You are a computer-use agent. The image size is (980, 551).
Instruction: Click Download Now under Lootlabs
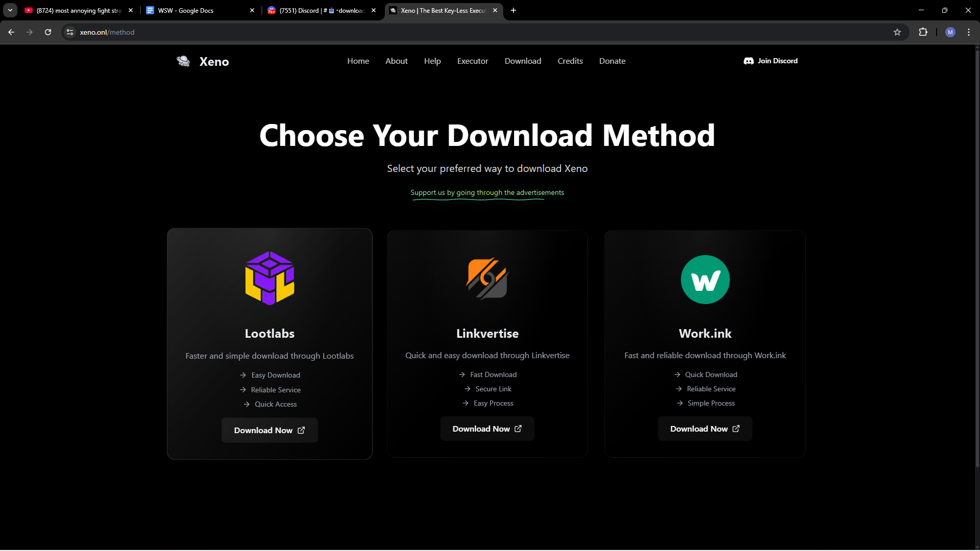[x=269, y=430]
